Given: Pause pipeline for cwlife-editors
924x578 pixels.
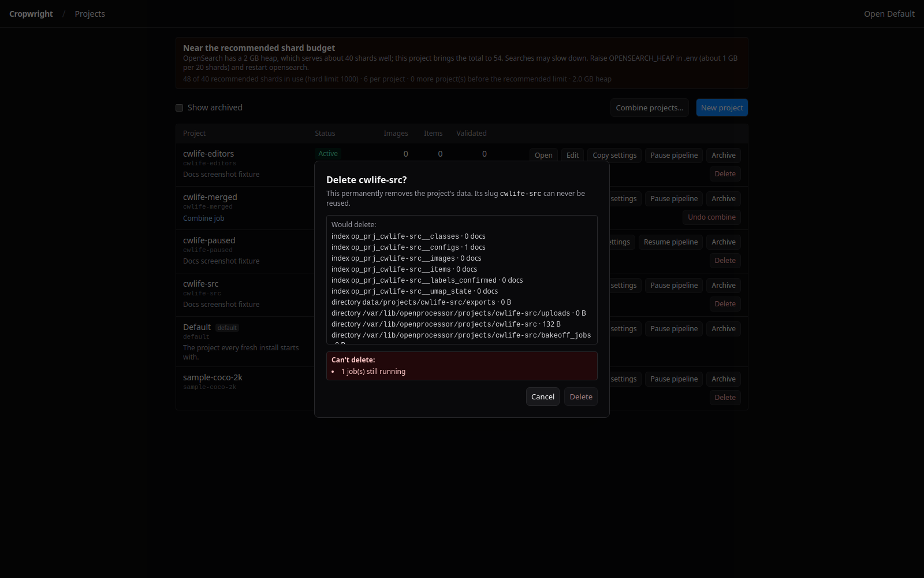Looking at the screenshot, I should coord(674,155).
